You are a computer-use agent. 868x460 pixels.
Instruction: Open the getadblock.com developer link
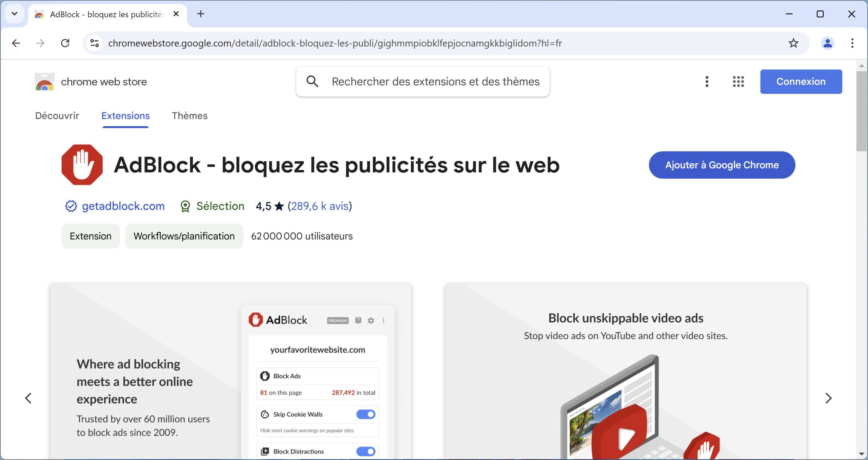coord(123,206)
